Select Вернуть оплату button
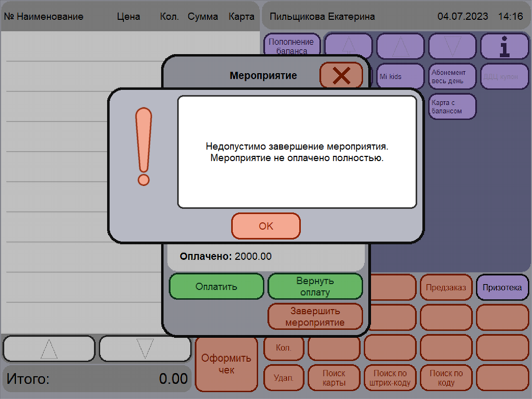The height and width of the screenshot is (399, 532). [315, 286]
